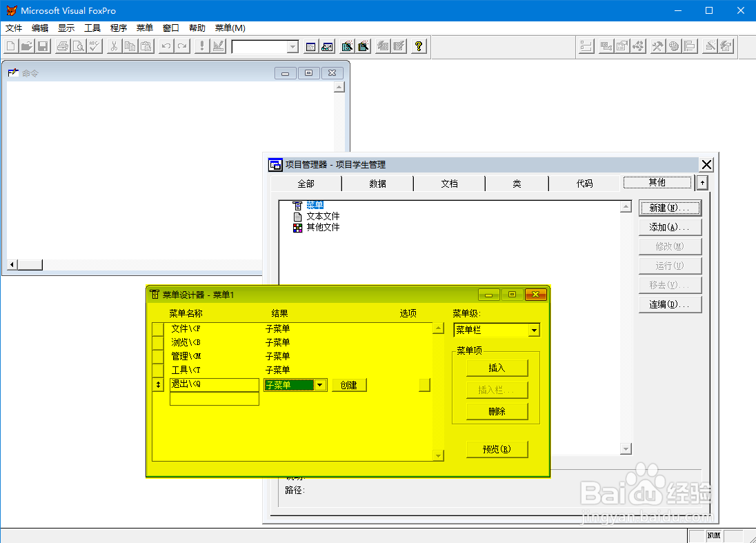Viewport: 756px width, 543px height.
Task: Select the 文件\<F row in Menu Designer
Action: (x=292, y=329)
